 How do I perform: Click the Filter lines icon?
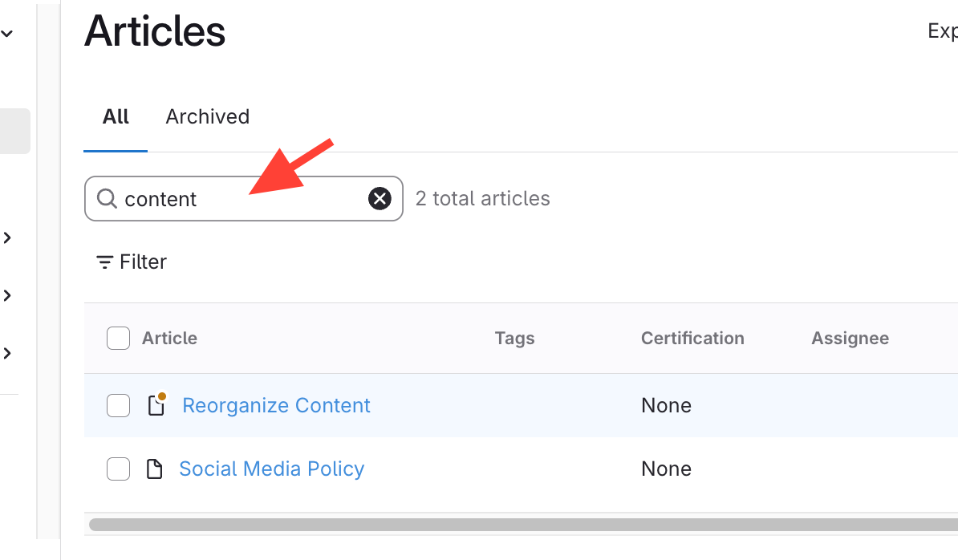(x=104, y=262)
